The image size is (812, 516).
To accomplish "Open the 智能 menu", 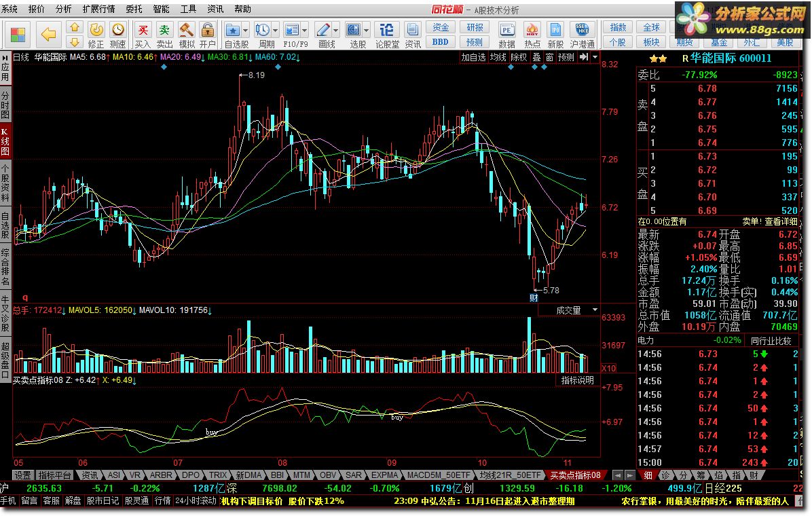I will pyautogui.click(x=161, y=9).
